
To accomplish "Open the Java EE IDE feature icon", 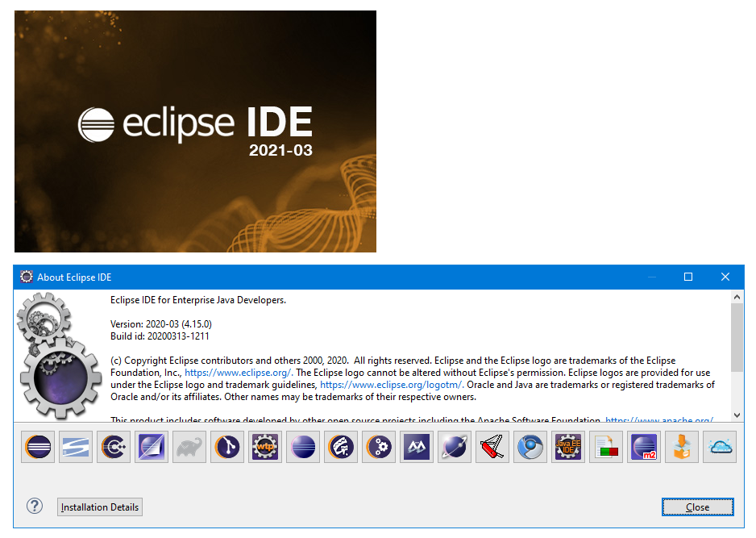I will click(568, 447).
